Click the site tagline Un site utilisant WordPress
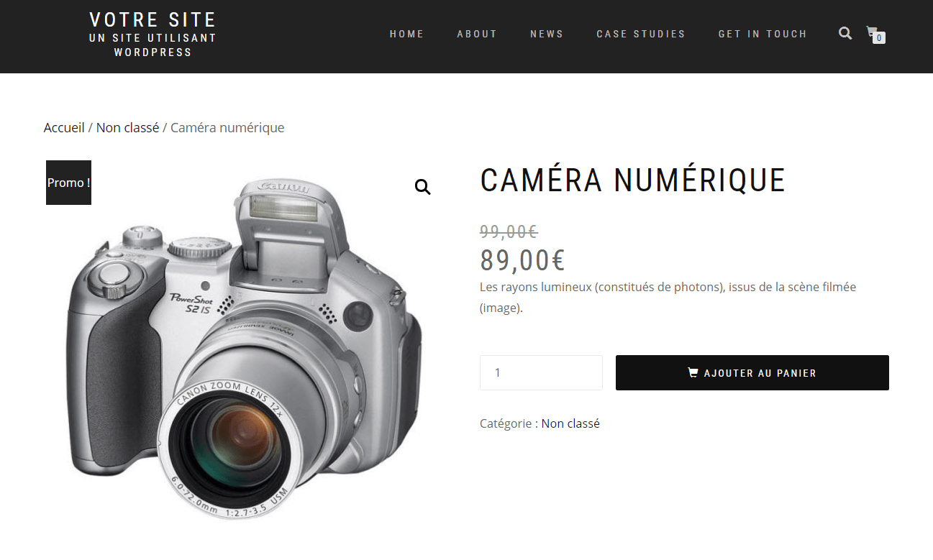Image resolution: width=933 pixels, height=560 pixels. pos(153,45)
